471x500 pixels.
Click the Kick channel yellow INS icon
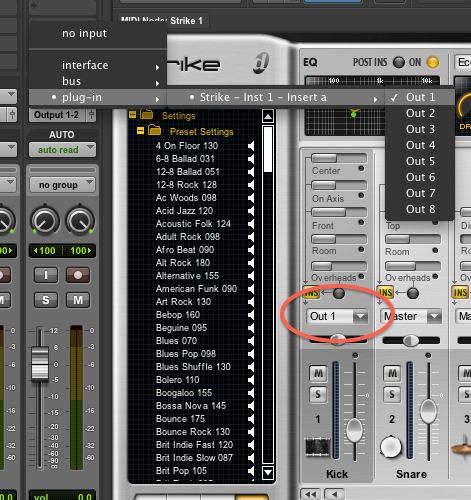coord(311,293)
